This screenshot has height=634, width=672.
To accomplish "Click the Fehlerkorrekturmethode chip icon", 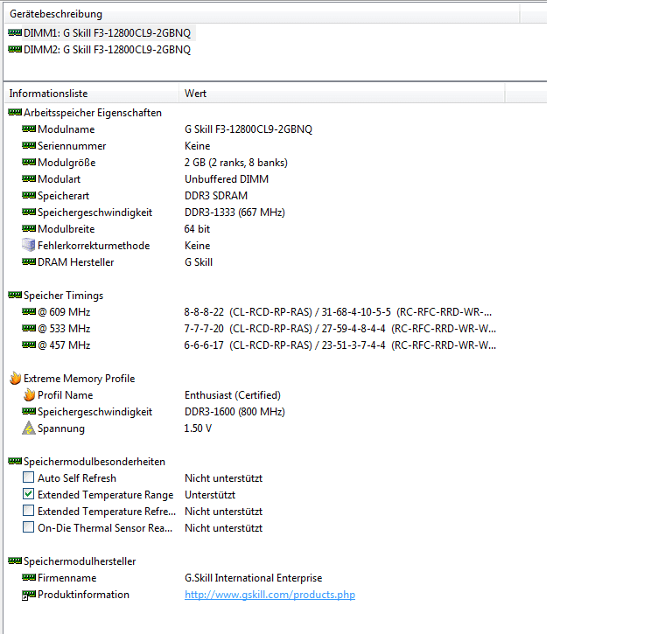I will [29, 245].
